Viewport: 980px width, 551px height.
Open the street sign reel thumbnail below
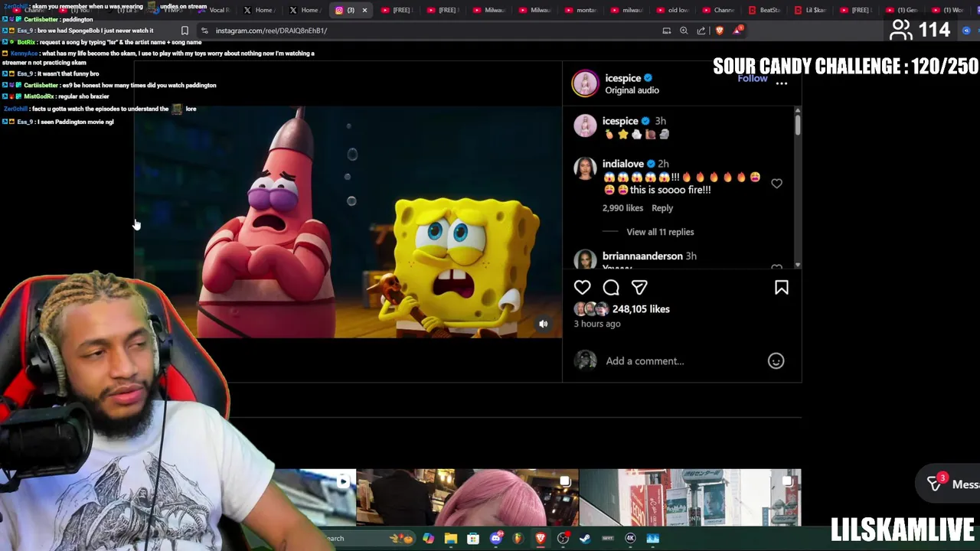click(x=690, y=497)
